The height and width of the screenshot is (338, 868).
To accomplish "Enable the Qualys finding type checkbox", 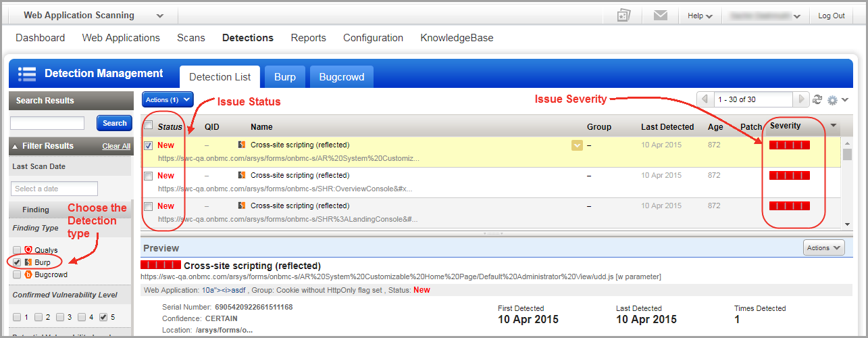I will coord(17,250).
